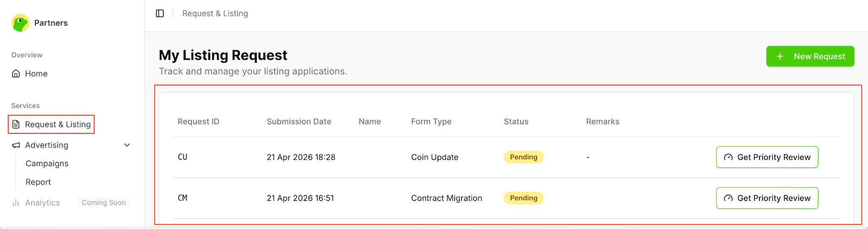Click the CoinGecko Partners logo
Image resolution: width=868 pixels, height=229 pixels.
(20, 23)
